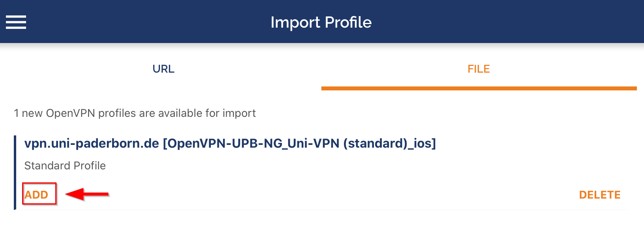Click the profiles available for import message
The height and width of the screenshot is (227, 644).
[x=135, y=113]
